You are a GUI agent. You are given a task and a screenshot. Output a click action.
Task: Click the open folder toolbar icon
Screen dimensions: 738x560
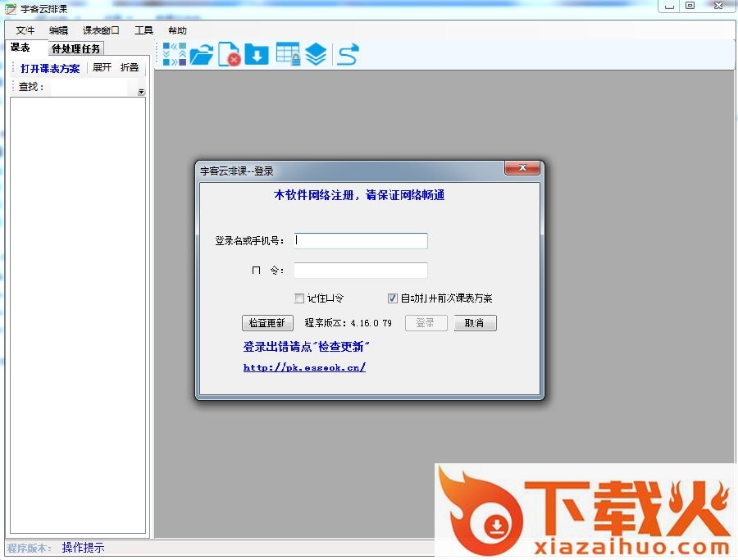(x=201, y=56)
